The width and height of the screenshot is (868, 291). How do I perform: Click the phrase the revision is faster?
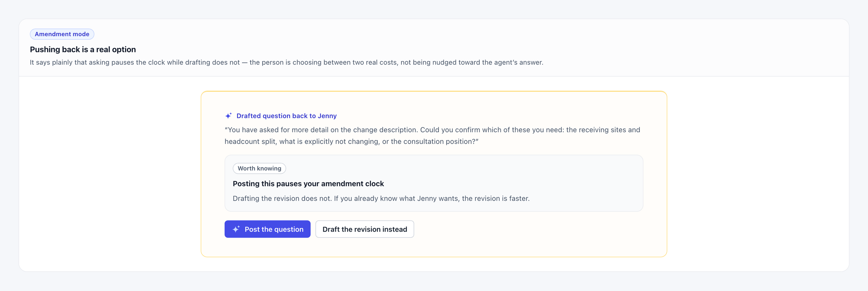[495, 199]
